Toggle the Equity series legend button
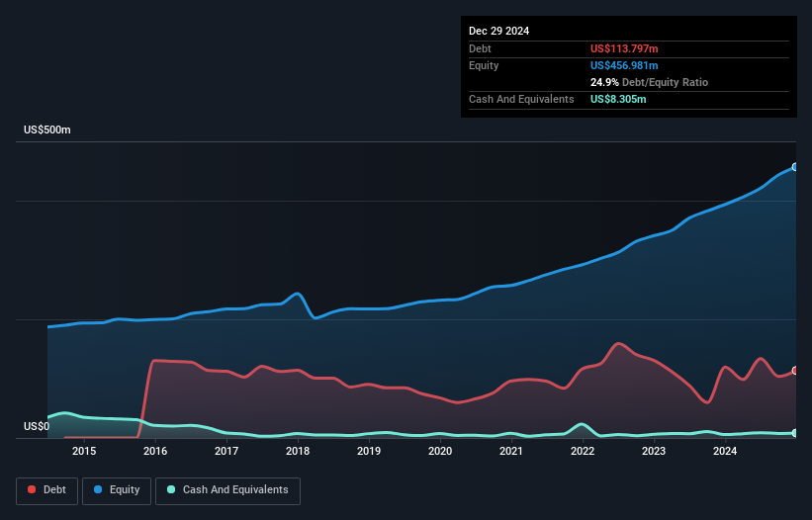812x520 pixels. 117,490
